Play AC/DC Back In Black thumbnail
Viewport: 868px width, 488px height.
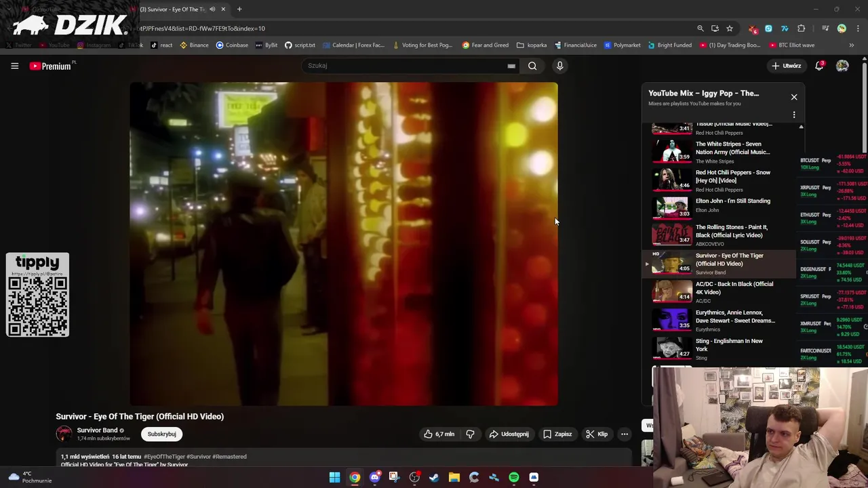pos(671,291)
